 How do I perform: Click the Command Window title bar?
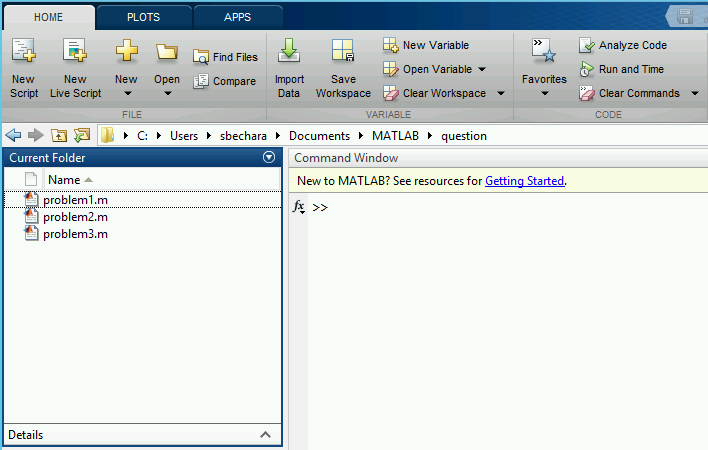tap(498, 158)
